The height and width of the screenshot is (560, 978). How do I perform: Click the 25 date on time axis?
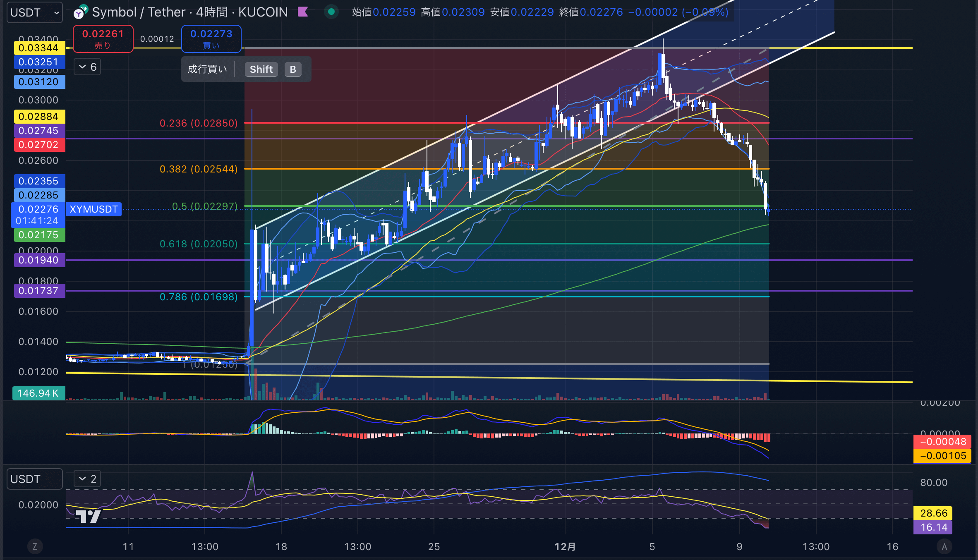[x=434, y=547]
